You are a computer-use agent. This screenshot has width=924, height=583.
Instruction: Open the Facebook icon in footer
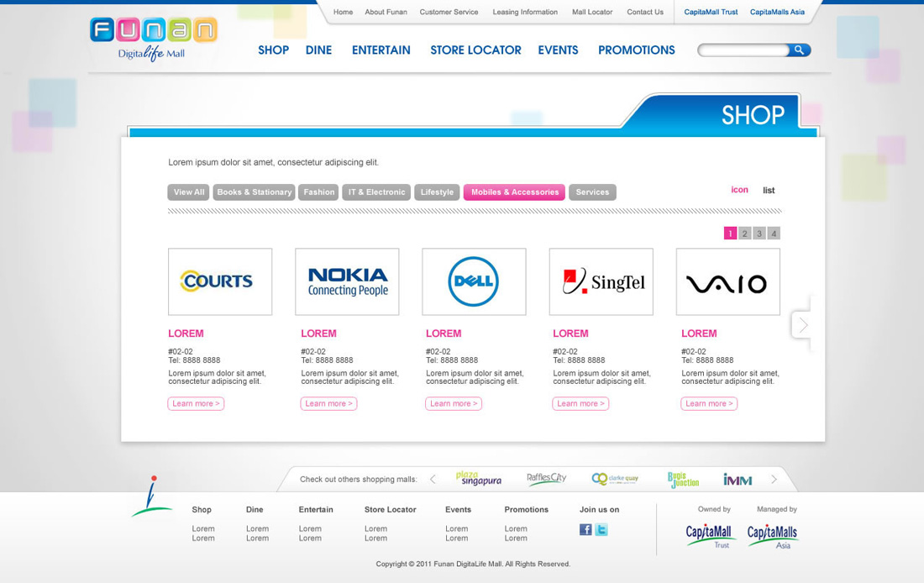pos(585,529)
